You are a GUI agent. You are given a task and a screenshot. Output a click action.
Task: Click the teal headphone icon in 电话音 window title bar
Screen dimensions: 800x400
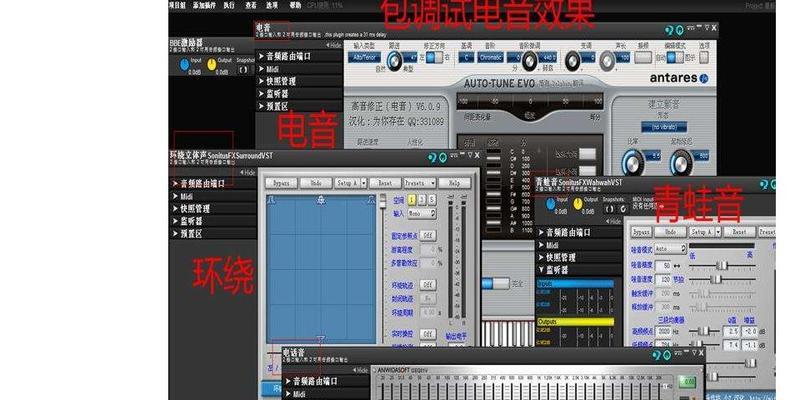[658, 355]
